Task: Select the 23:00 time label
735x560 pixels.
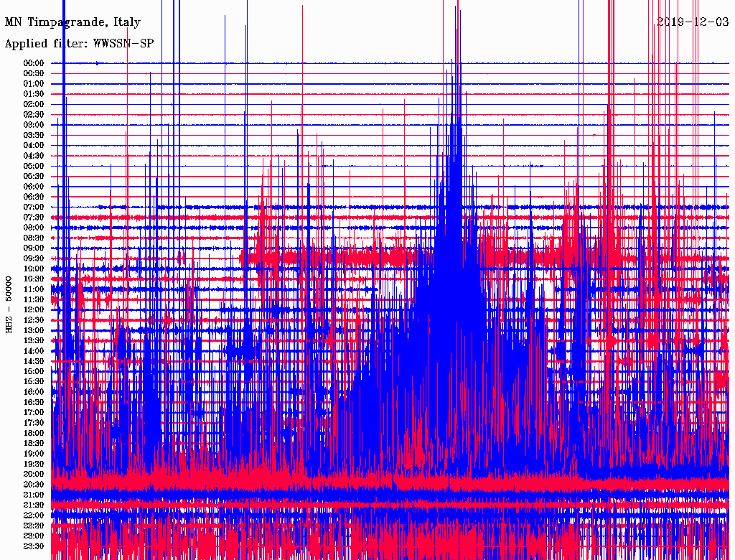Action: tap(34, 536)
